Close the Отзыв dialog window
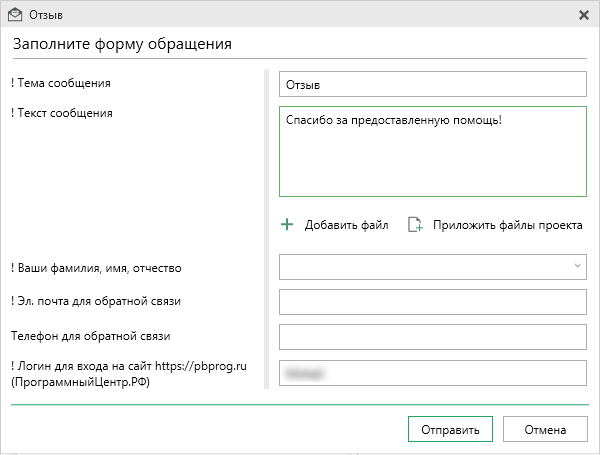The width and height of the screenshot is (600, 455). point(584,15)
